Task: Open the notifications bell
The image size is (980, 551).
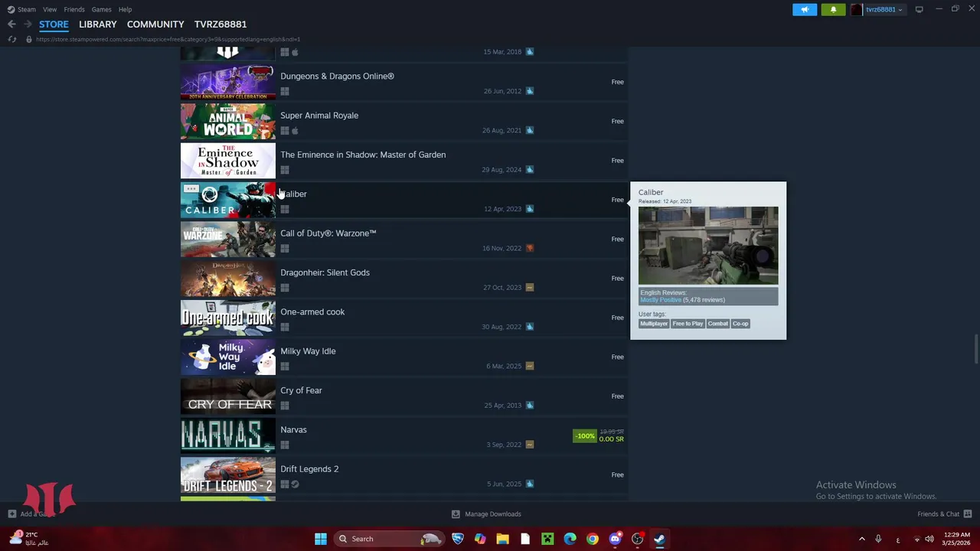Action: (x=833, y=9)
